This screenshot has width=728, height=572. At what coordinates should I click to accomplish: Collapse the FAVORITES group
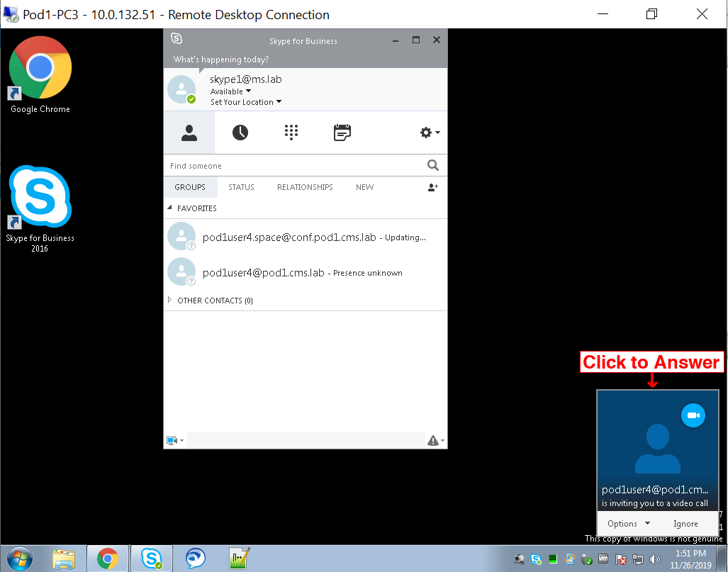(169, 208)
